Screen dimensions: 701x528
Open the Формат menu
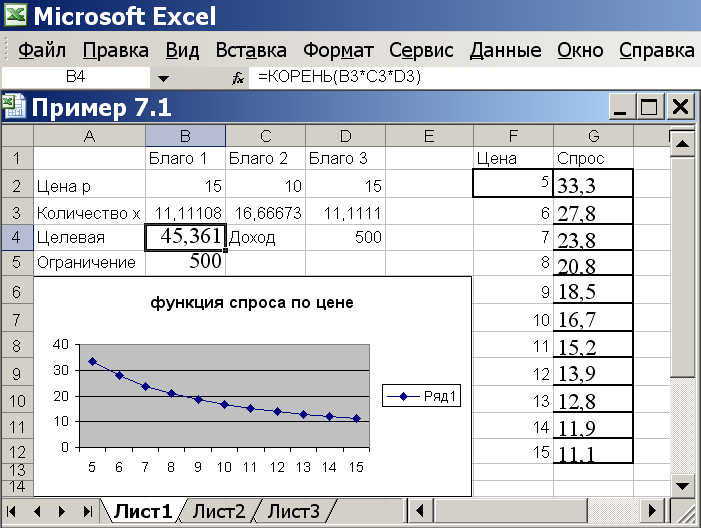(338, 51)
